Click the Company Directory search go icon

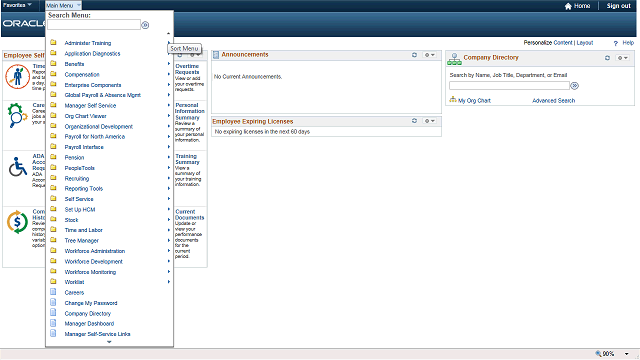(x=574, y=86)
